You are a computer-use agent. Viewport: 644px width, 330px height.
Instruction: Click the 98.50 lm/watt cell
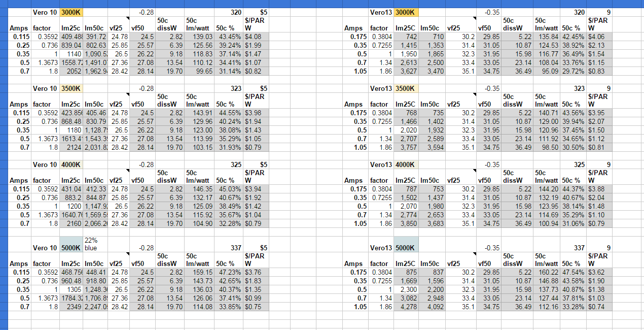coord(546,147)
